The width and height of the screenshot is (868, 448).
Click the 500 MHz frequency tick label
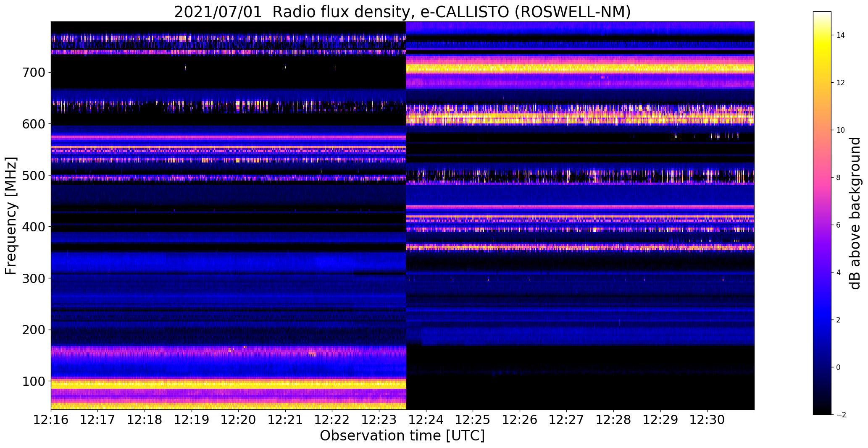pyautogui.click(x=33, y=176)
